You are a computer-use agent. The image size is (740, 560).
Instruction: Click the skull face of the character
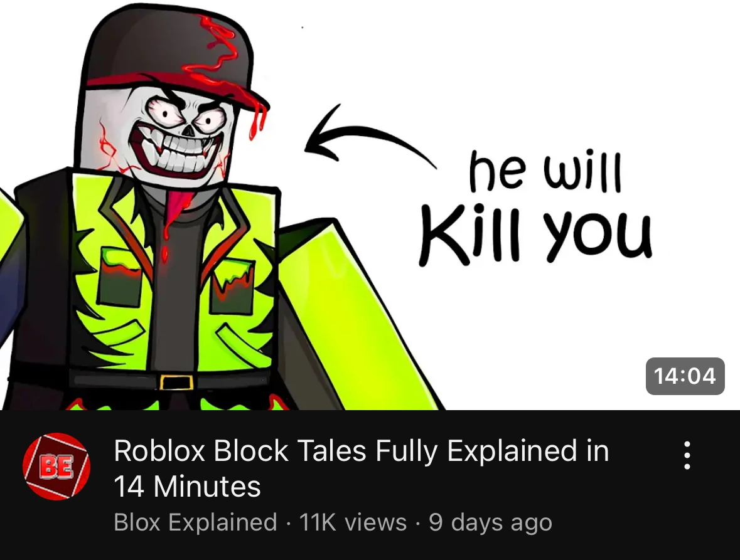point(181,137)
